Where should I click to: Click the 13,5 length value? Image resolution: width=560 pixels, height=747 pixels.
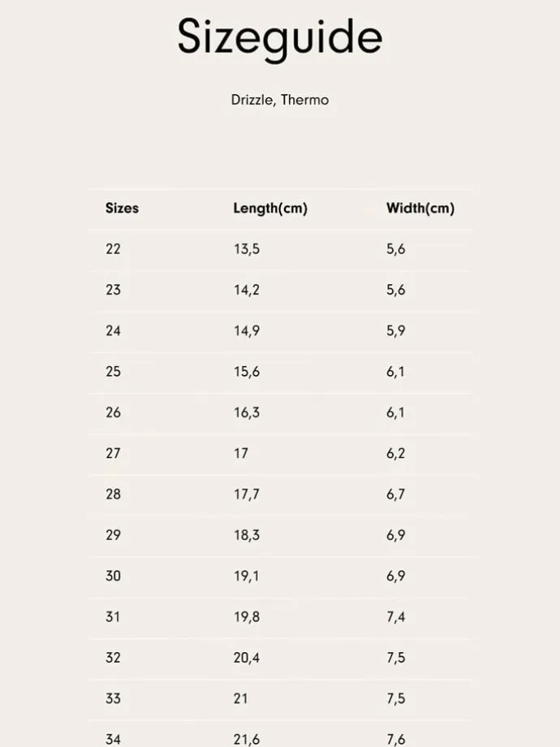[246, 249]
